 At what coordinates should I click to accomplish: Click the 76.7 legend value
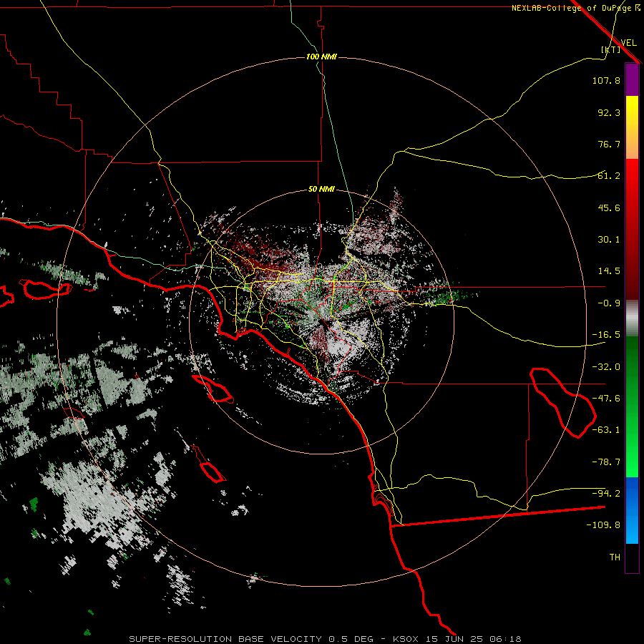[x=609, y=144]
